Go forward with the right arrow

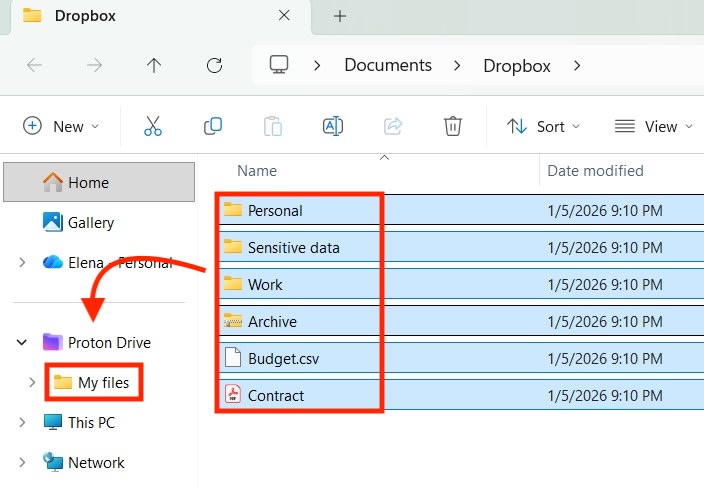94,66
